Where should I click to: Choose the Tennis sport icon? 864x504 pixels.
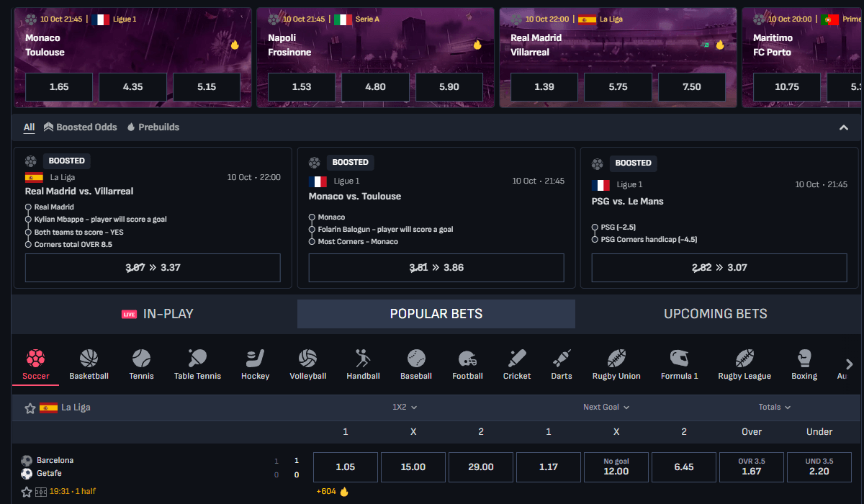point(141,358)
